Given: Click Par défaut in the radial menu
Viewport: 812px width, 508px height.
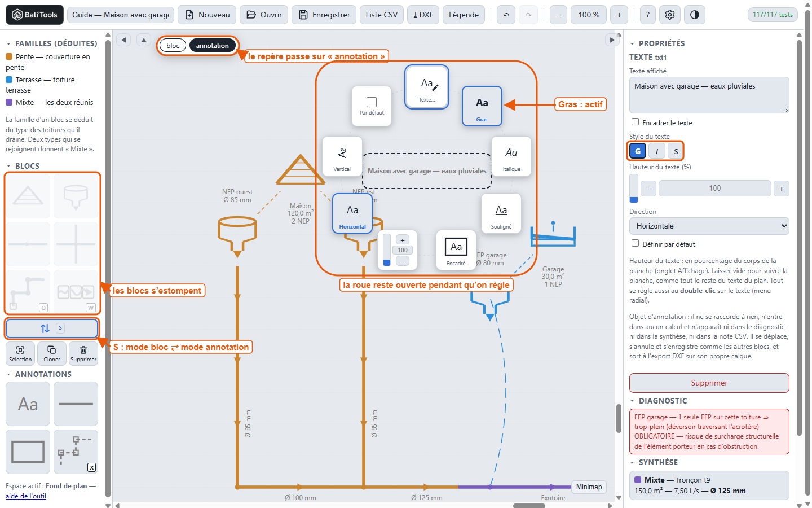Looking at the screenshot, I should coord(372,106).
